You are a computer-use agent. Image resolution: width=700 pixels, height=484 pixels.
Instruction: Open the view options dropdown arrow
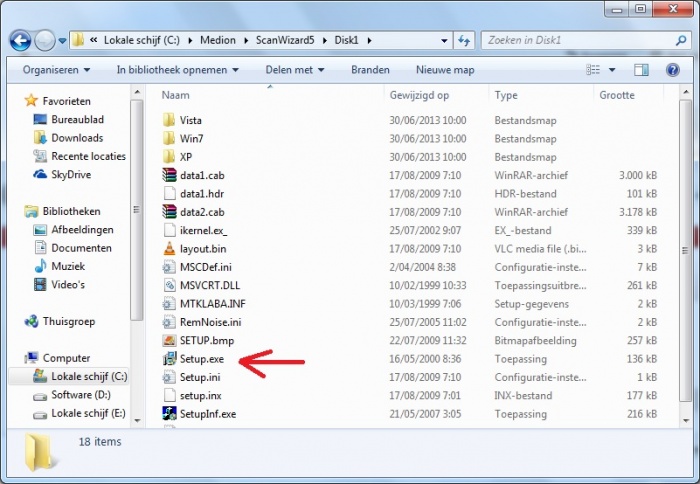point(612,70)
